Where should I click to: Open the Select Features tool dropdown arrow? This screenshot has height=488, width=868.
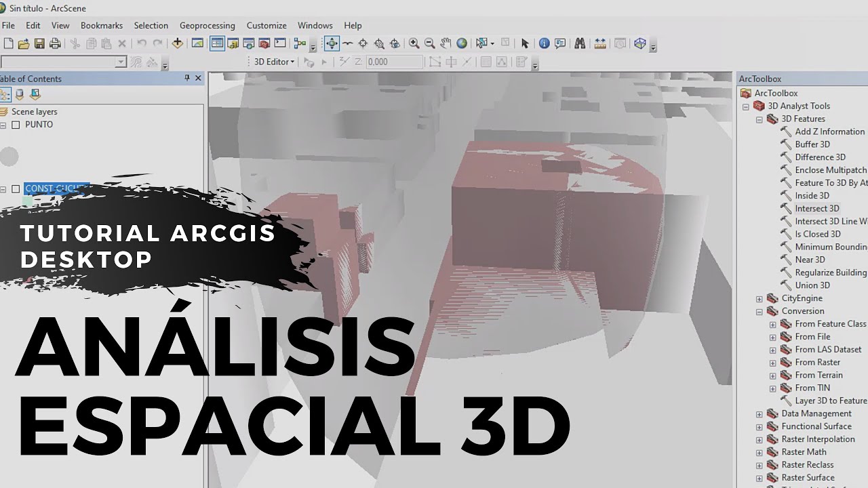coord(492,43)
